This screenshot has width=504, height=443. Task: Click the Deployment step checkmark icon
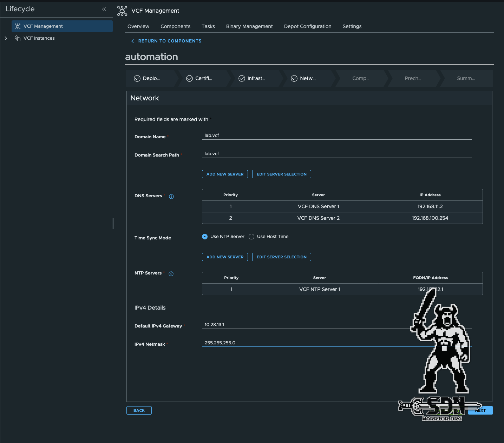pyautogui.click(x=137, y=79)
